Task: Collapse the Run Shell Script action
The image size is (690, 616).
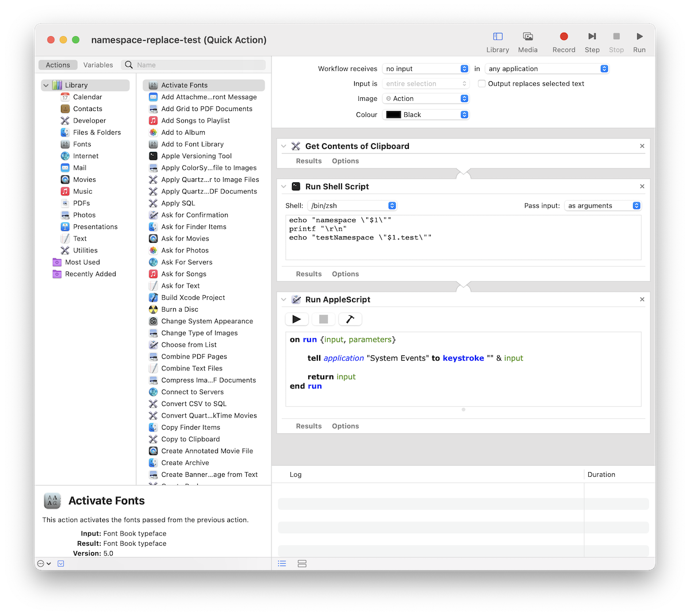Action: point(283,186)
